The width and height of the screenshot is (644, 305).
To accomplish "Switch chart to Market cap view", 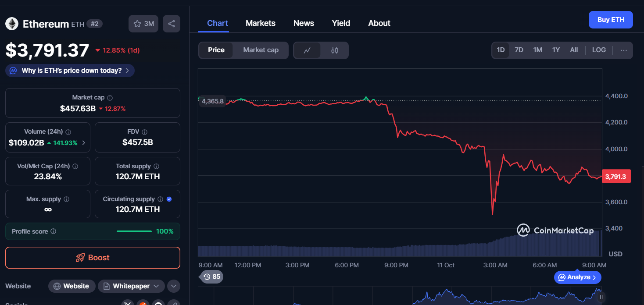I will tap(261, 50).
